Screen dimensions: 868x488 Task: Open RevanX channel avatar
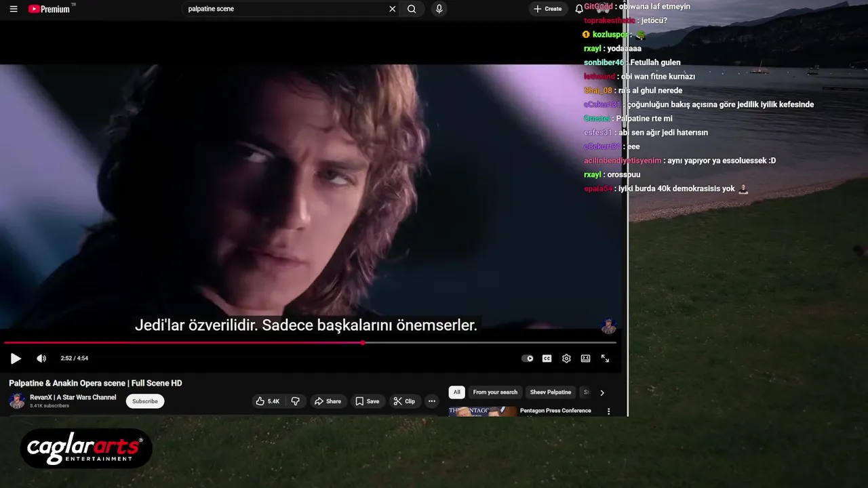[17, 401]
